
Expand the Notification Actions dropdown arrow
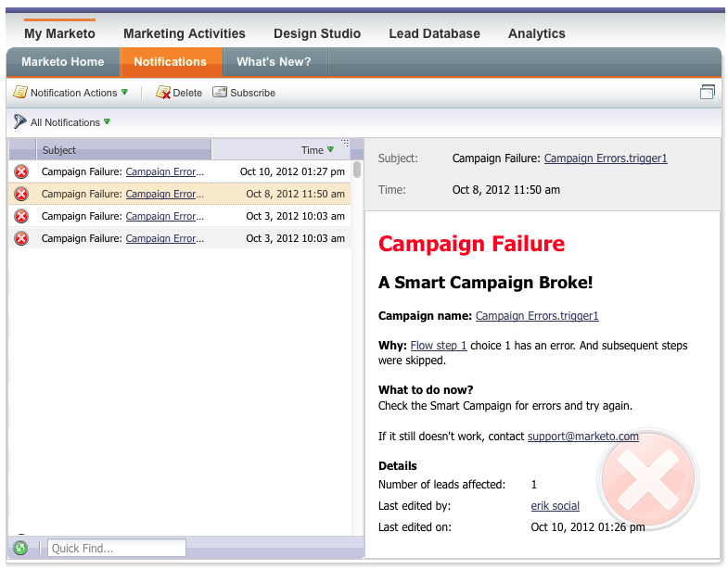(x=124, y=92)
